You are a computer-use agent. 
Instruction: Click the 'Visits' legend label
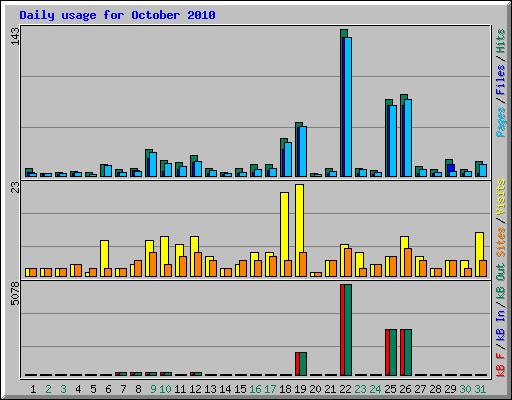click(501, 198)
